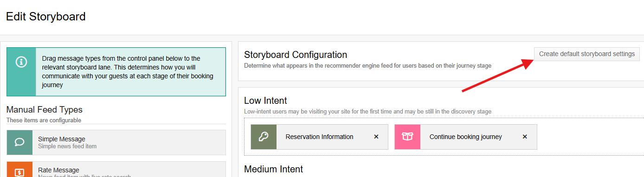This screenshot has height=177, width=644.
Task: Click the Medium Intent heading
Action: click(273, 169)
